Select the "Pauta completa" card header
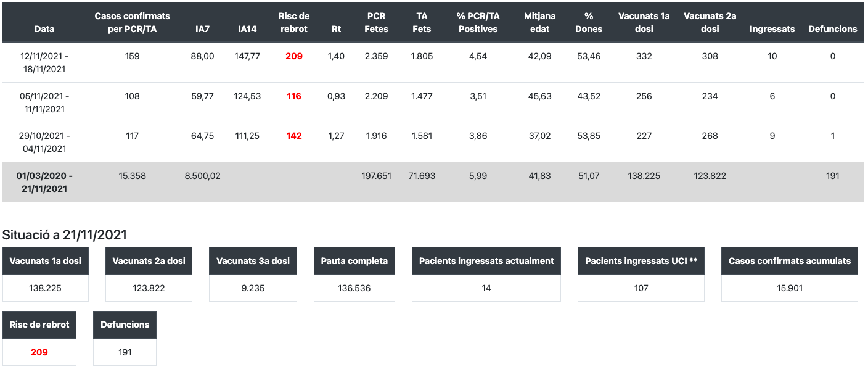This screenshot has height=369, width=868. (x=354, y=261)
